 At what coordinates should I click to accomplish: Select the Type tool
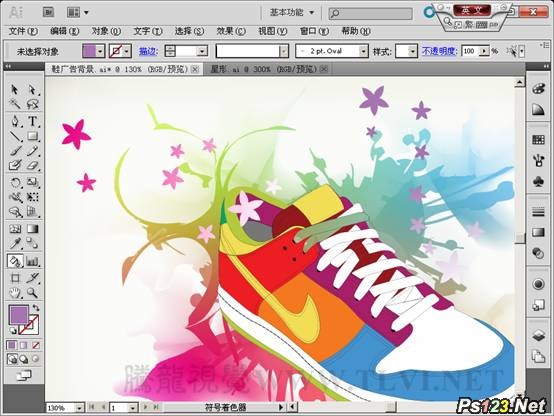pyautogui.click(x=33, y=121)
